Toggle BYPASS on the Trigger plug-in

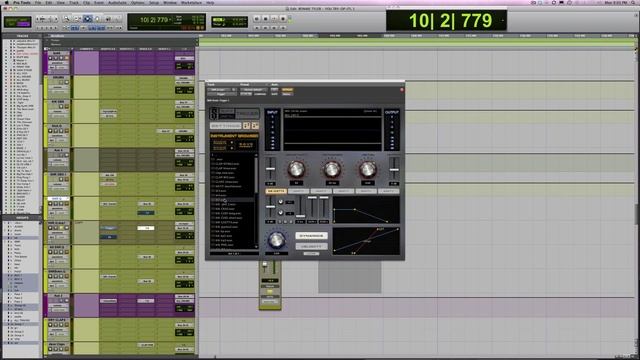click(x=287, y=89)
